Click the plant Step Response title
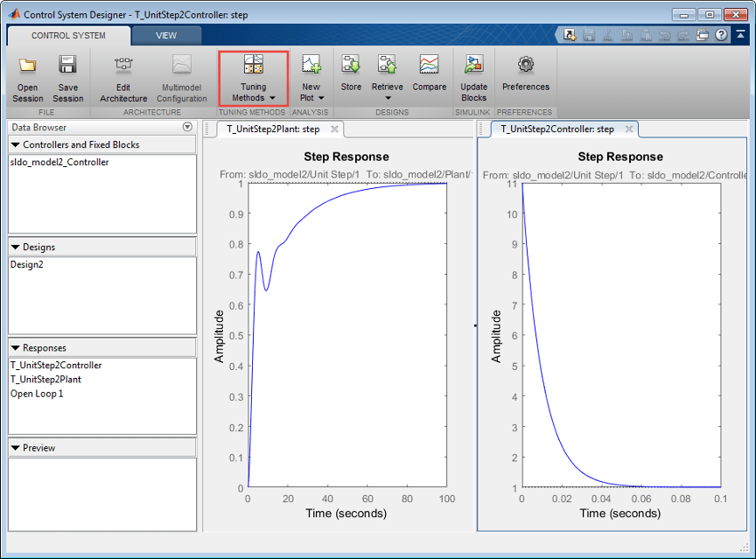Screen dimensions: 756x559 coord(346,157)
